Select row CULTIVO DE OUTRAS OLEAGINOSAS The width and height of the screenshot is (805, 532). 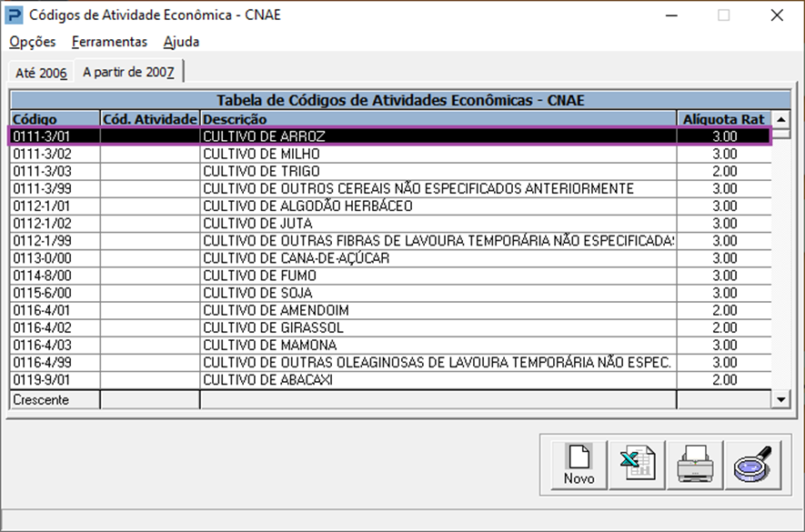(x=390, y=363)
